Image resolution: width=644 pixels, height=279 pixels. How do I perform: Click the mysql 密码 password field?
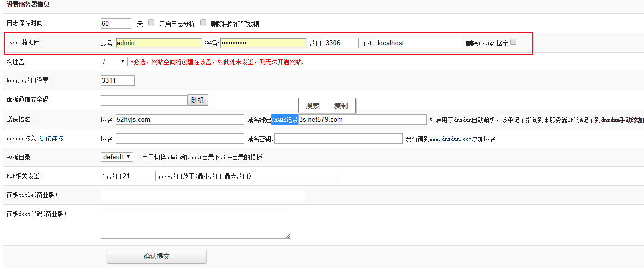pyautogui.click(x=263, y=43)
